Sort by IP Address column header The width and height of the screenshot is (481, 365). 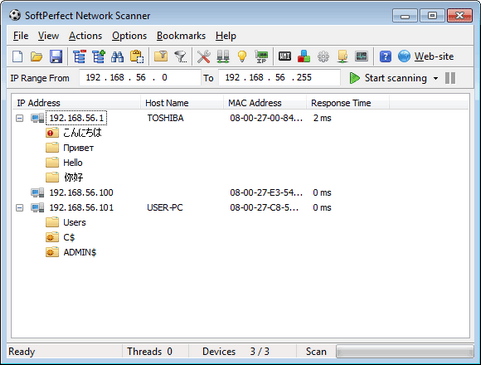coord(76,103)
